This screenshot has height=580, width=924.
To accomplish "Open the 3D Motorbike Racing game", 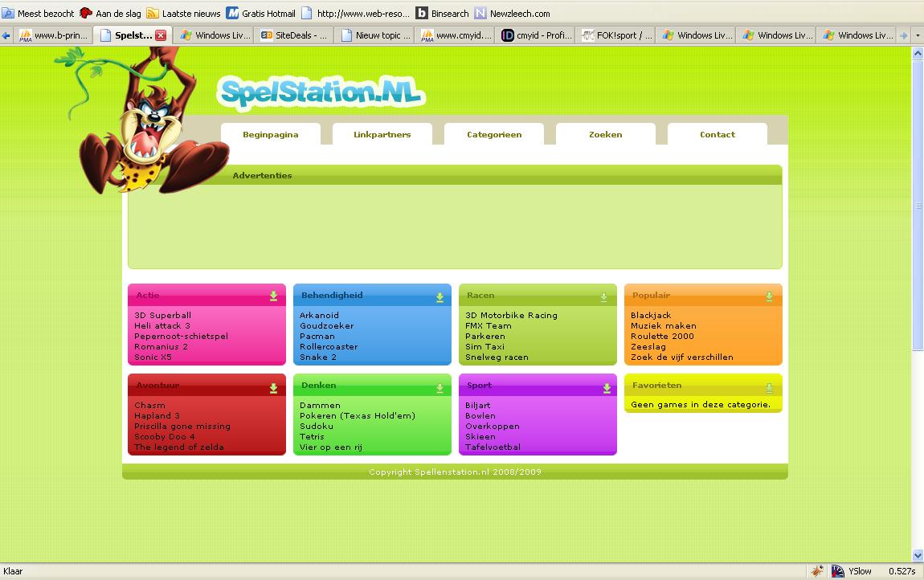I will pyautogui.click(x=511, y=316).
